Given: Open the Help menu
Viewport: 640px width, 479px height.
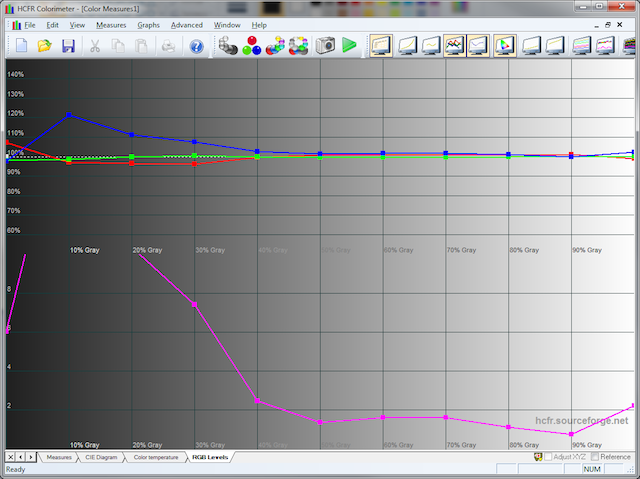Looking at the screenshot, I should point(259,25).
